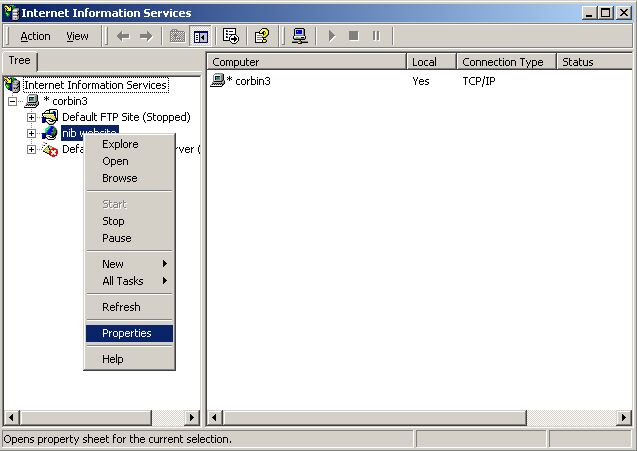
Task: Close the Internet Information Services window
Action: click(x=624, y=13)
